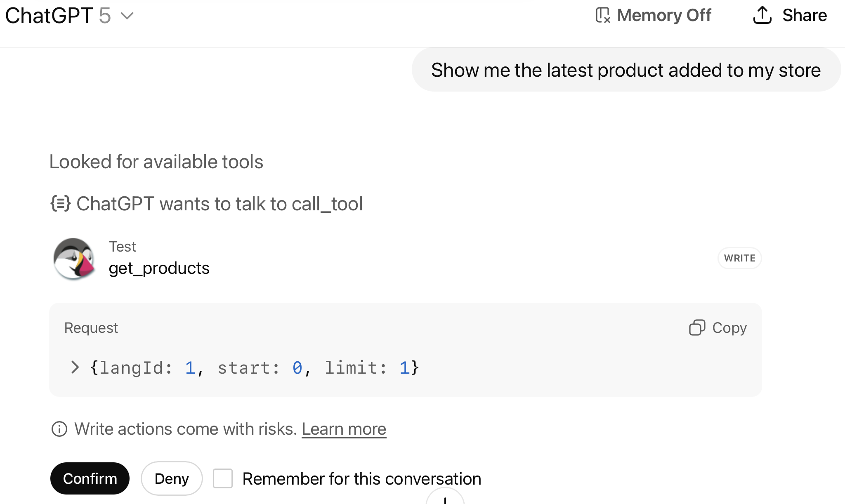This screenshot has height=504, width=845.
Task: Expand the Looked for available tools step
Action: tap(156, 162)
